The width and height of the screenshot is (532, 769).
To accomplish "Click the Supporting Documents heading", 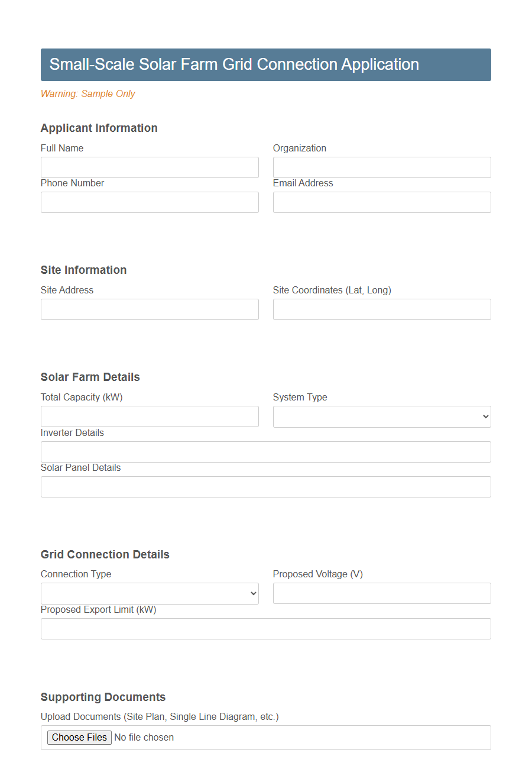I will (x=102, y=697).
